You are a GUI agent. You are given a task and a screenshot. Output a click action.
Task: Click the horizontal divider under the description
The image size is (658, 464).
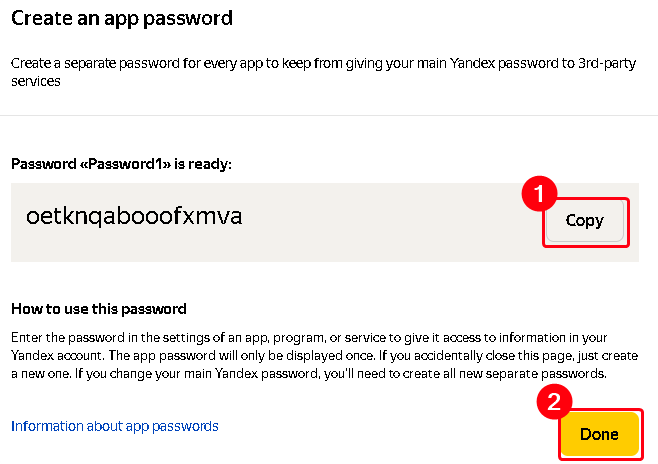329,115
